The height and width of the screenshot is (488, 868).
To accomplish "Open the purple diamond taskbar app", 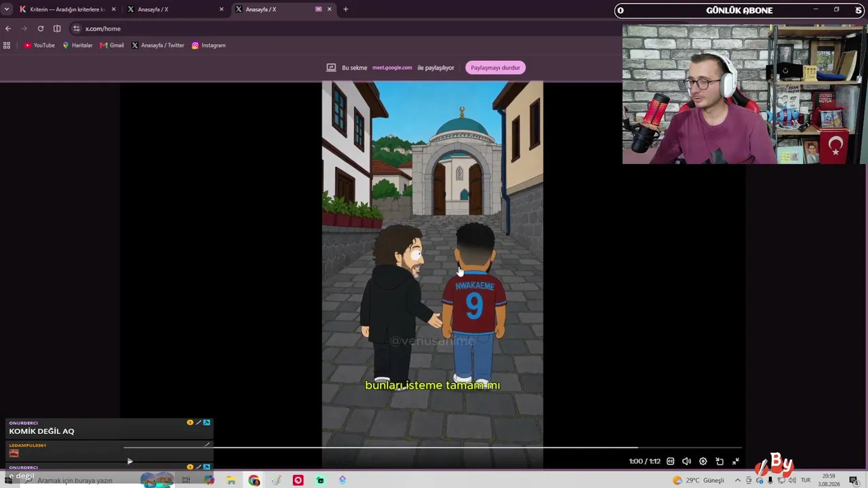I will tap(342, 481).
